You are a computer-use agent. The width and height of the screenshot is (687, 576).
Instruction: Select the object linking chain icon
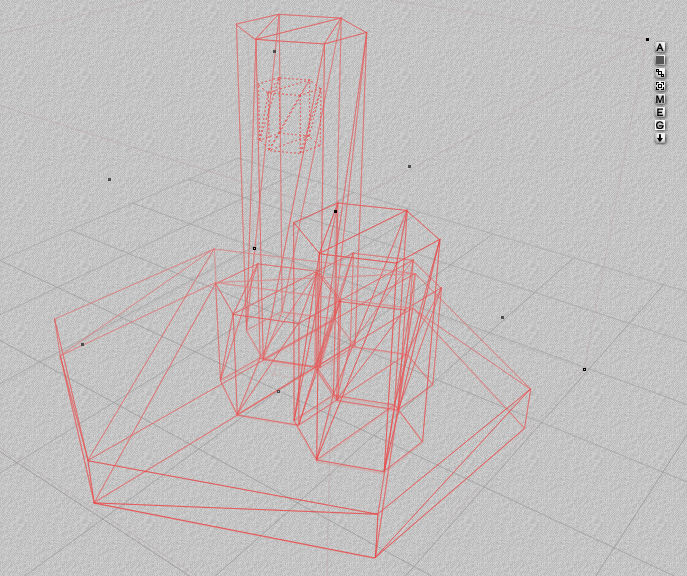660,73
